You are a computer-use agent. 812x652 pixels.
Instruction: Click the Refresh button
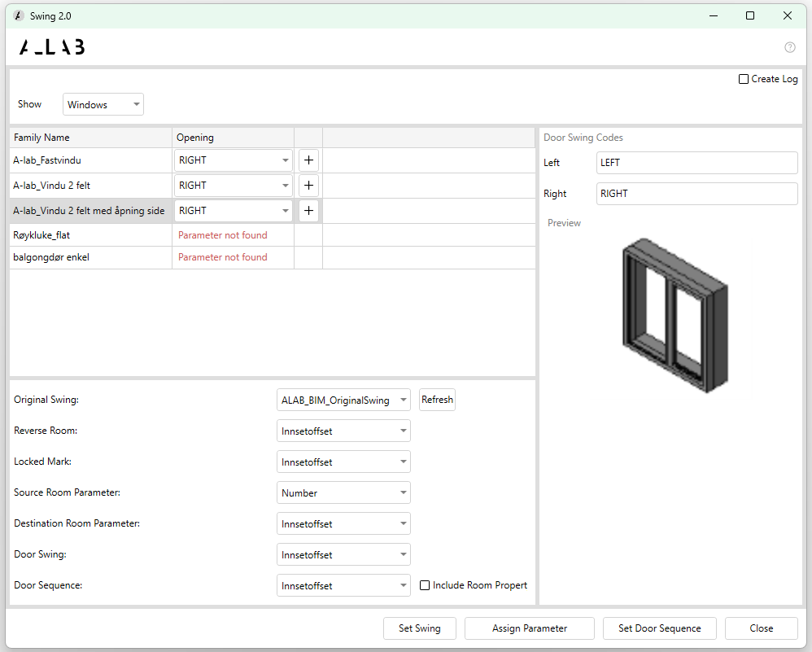[x=437, y=400]
